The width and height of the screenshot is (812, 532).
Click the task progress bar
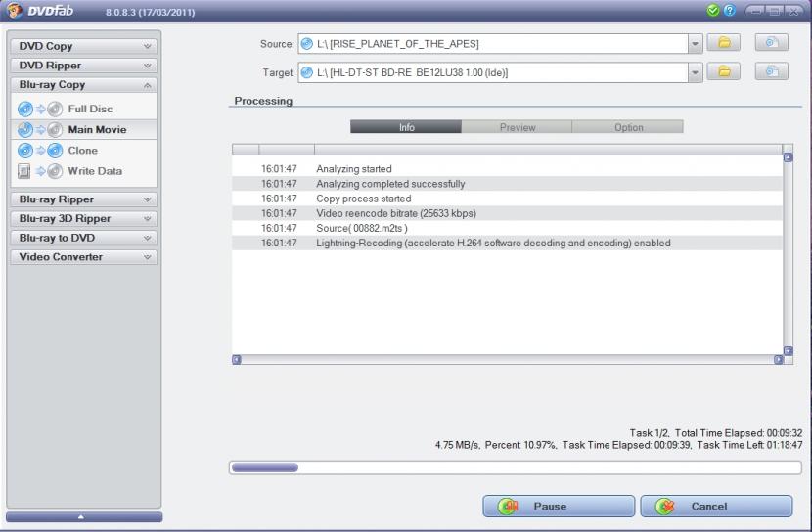click(516, 467)
